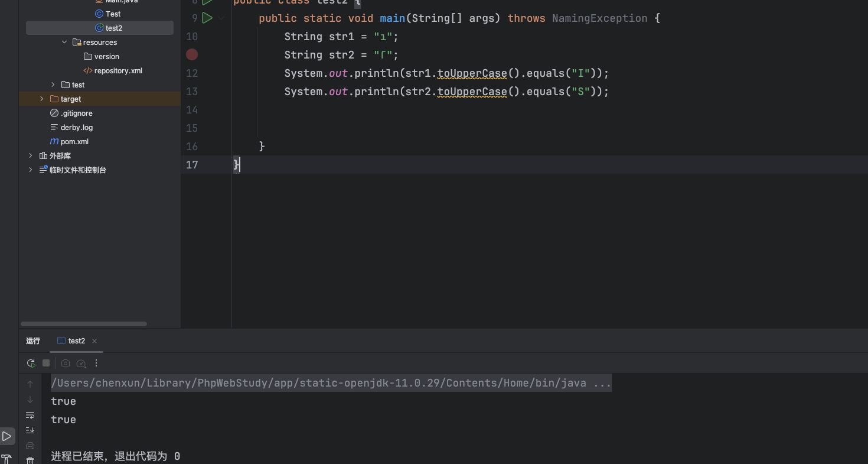Click the str1 declaration on line 10
This screenshot has width=868, height=464.
pos(341,37)
